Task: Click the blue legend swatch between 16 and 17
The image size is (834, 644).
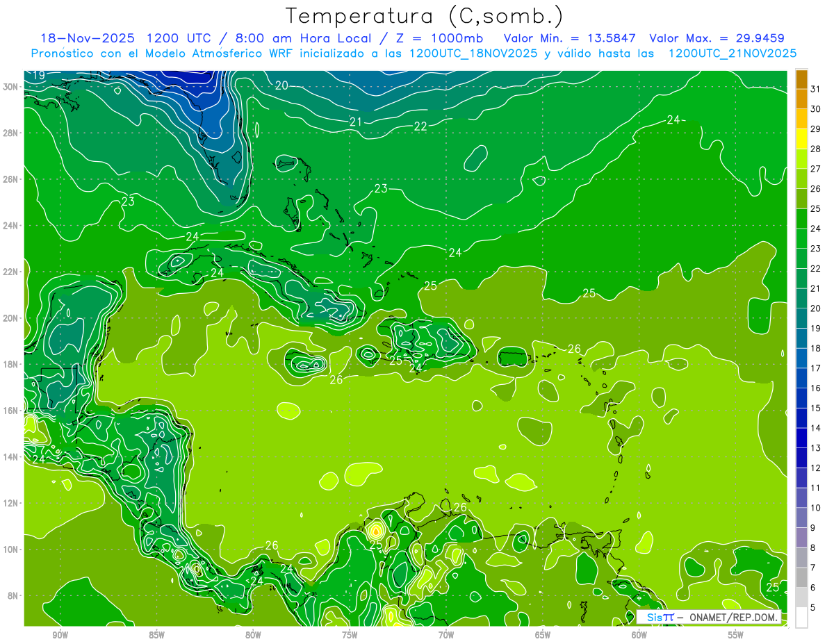Action: tap(801, 377)
